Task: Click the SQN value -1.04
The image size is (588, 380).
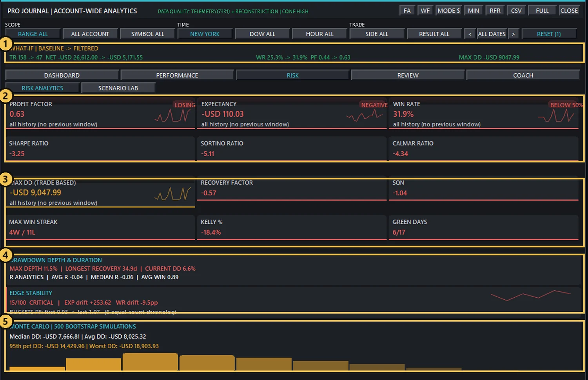Action: pyautogui.click(x=400, y=193)
